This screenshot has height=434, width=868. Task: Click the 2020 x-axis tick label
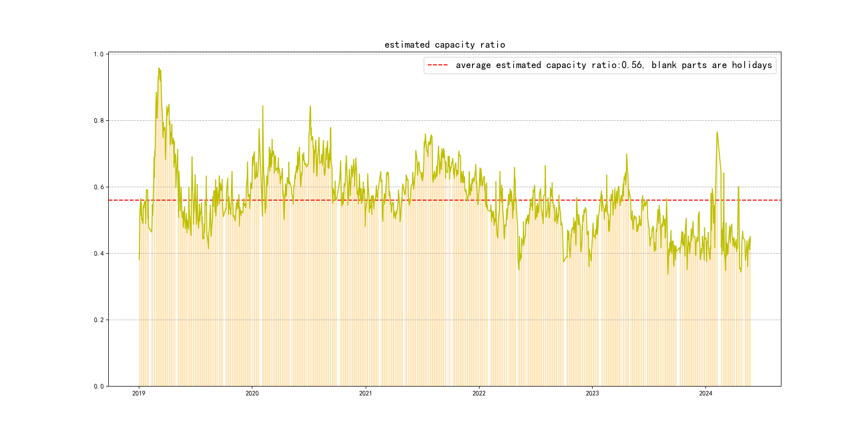[252, 393]
